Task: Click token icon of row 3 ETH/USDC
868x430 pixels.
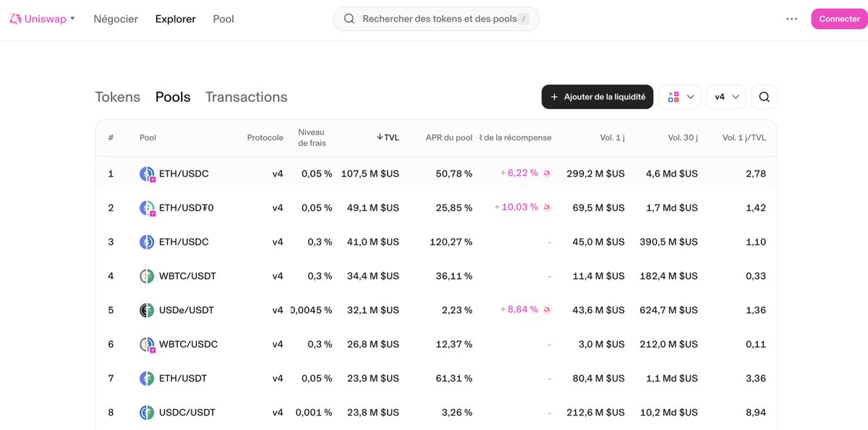Action: (x=147, y=242)
